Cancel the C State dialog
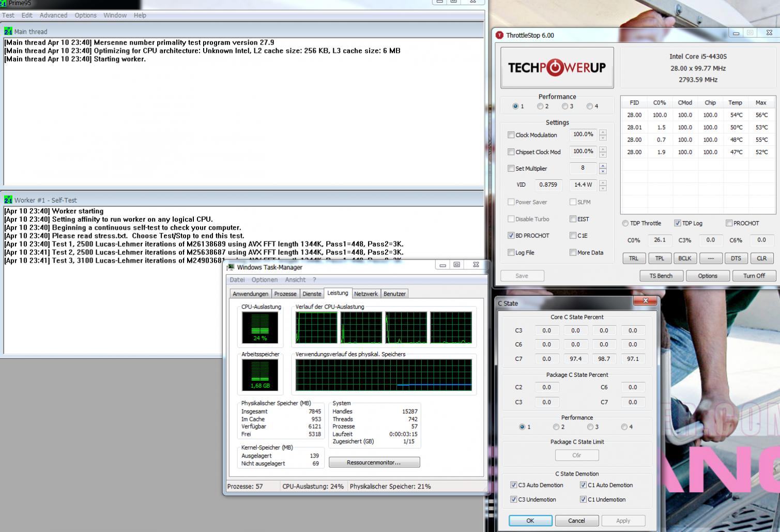Viewport: 780px width, 532px height. click(576, 521)
